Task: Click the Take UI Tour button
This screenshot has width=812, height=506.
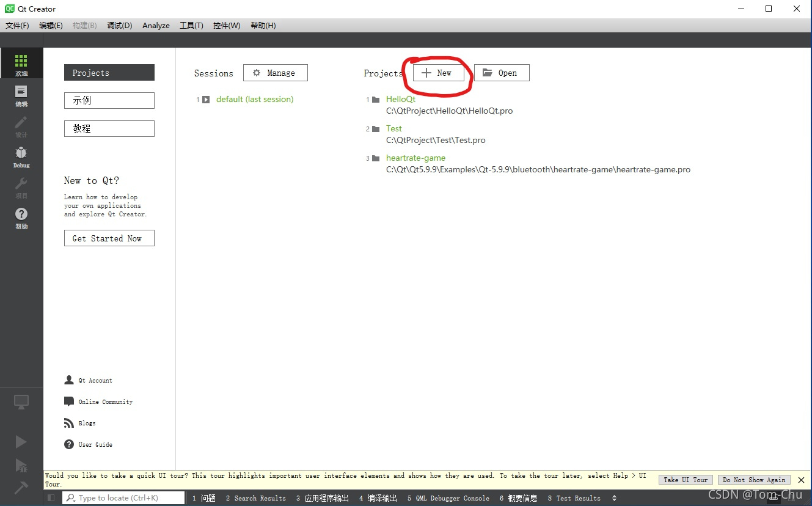Action: [x=686, y=480]
